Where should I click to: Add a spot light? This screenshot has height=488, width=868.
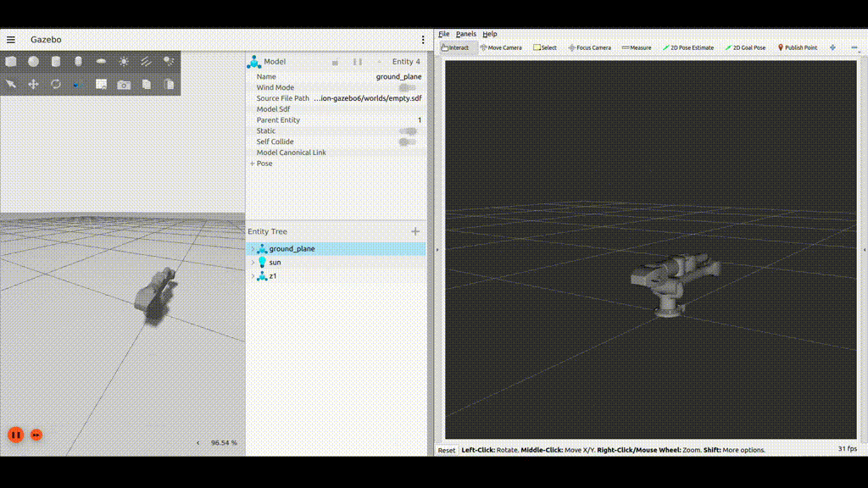pos(169,61)
